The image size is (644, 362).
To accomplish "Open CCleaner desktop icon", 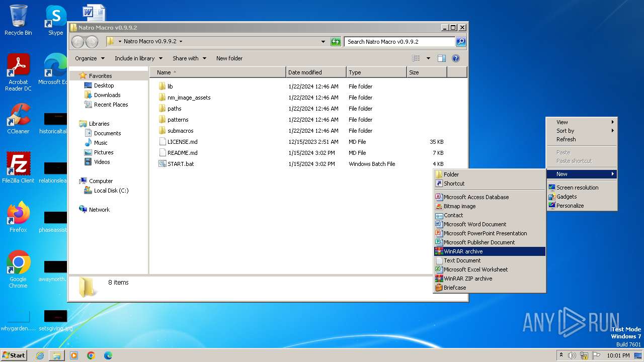I will click(18, 119).
